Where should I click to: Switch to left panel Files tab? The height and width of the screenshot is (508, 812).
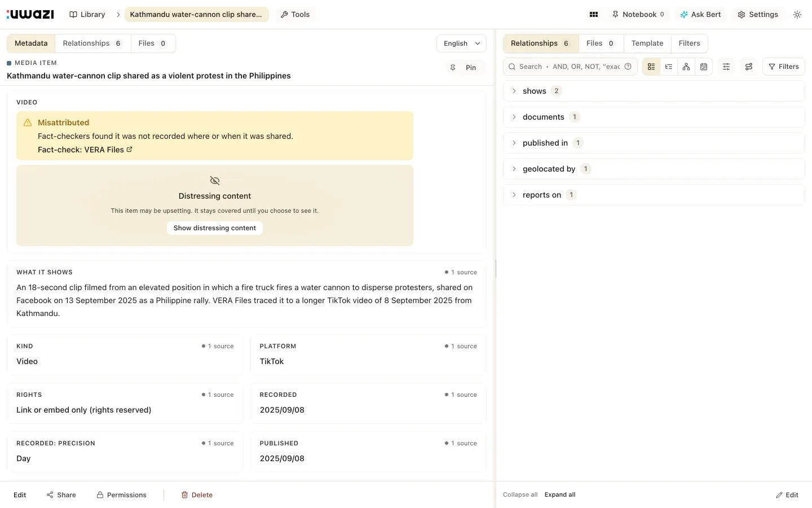pyautogui.click(x=153, y=43)
